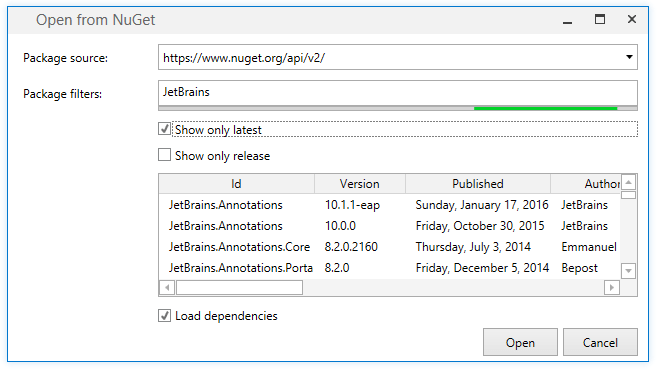This screenshot has width=659, height=370.
Task: Click the horizontal scrollbar thumb
Action: (239, 288)
